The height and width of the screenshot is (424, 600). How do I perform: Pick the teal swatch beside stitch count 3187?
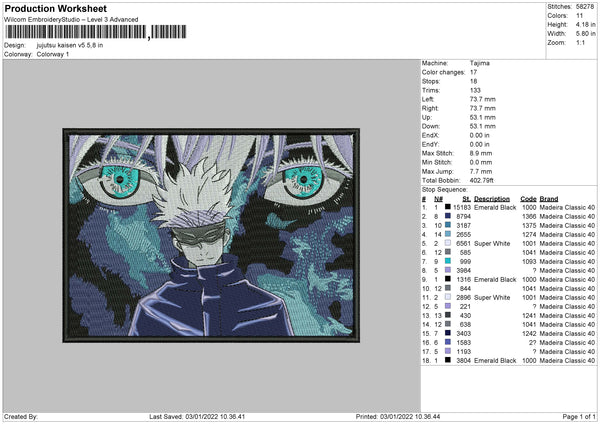(448, 225)
